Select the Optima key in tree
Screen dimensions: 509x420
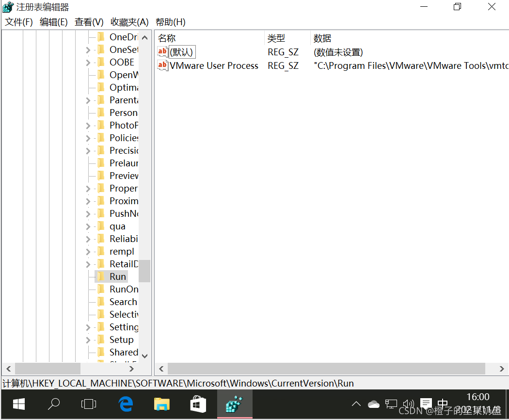[x=124, y=87]
